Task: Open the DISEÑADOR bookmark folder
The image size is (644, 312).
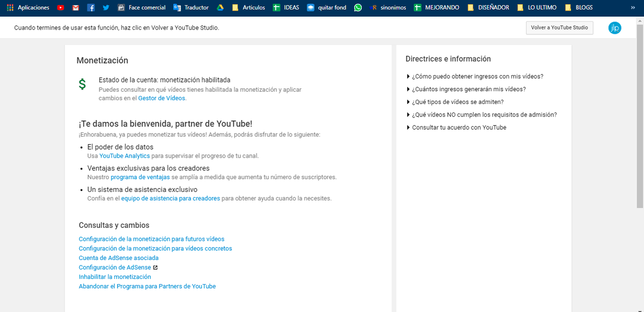Action: point(488,8)
